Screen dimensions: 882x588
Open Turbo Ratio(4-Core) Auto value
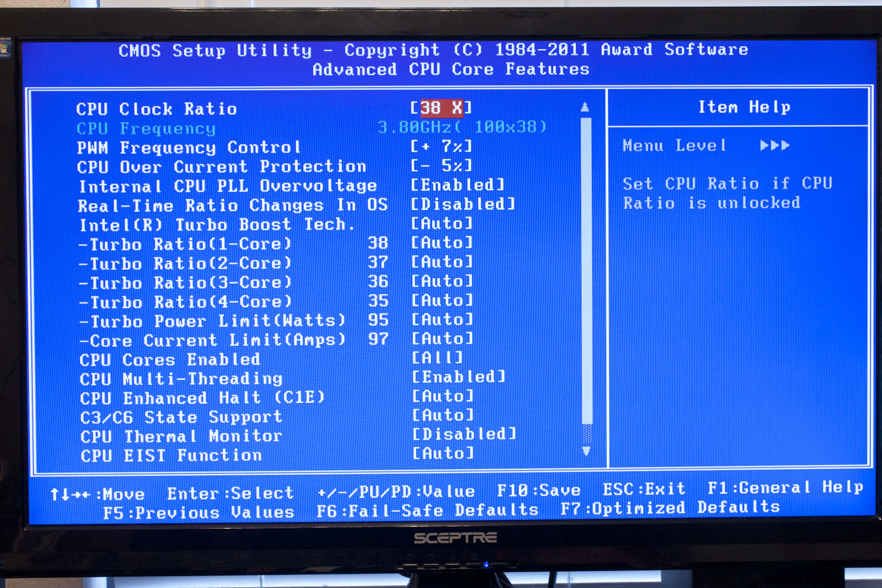pyautogui.click(x=442, y=300)
